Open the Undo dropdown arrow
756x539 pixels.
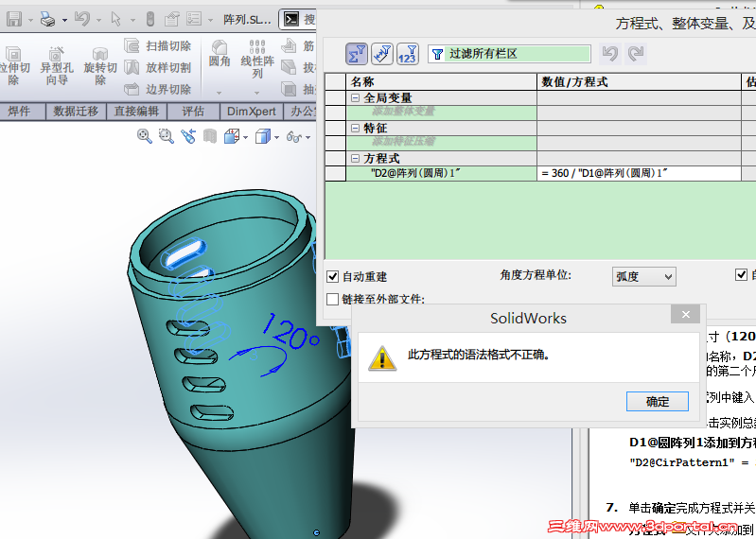98,20
